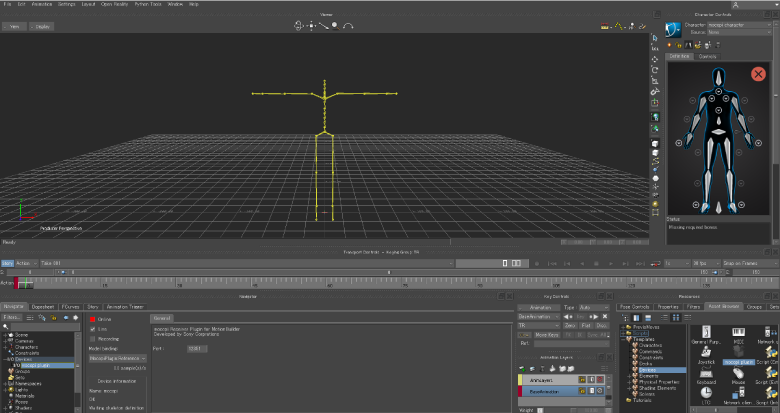Viewport: 780px width, 413px height.
Task: Open the Model binding dropdown
Action: [118, 357]
